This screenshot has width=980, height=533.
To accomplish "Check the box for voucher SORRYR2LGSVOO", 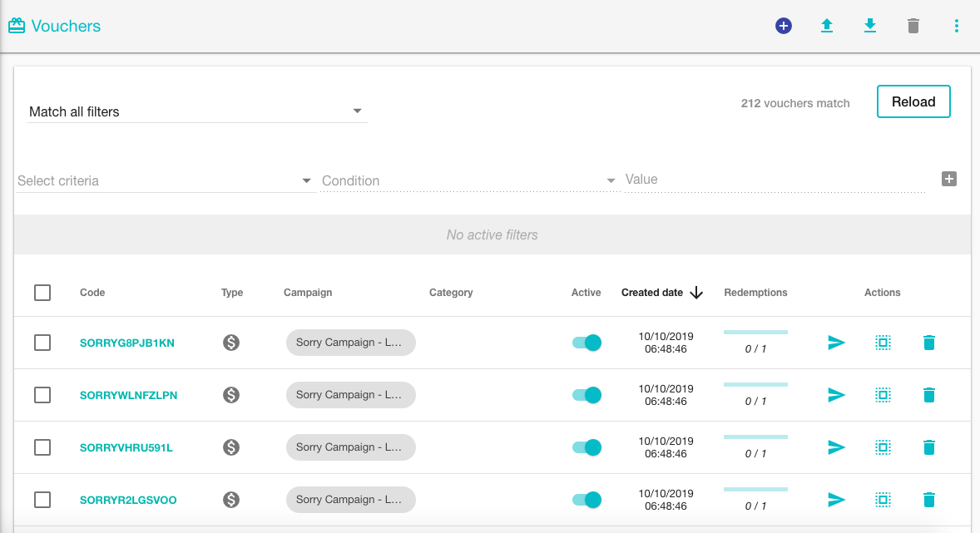I will (42, 500).
